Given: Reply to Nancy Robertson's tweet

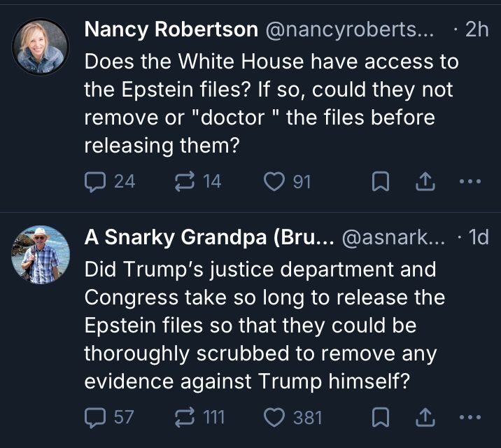Looking at the screenshot, I should point(95,182).
